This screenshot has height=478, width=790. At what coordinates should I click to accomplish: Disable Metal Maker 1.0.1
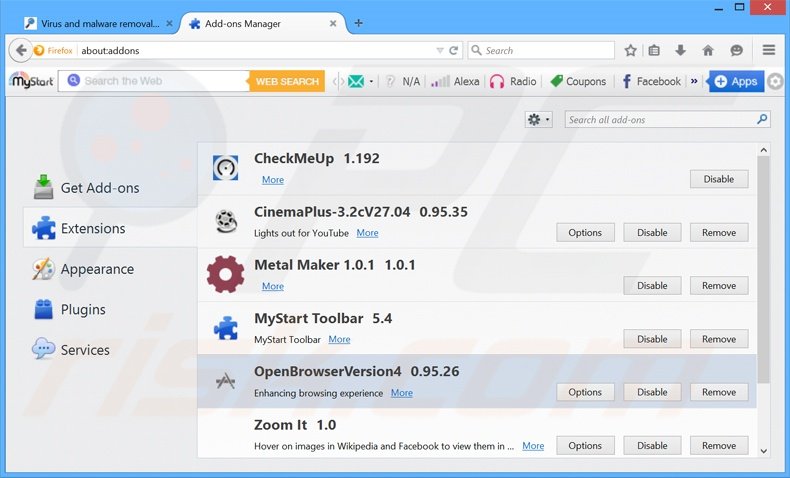pos(652,286)
